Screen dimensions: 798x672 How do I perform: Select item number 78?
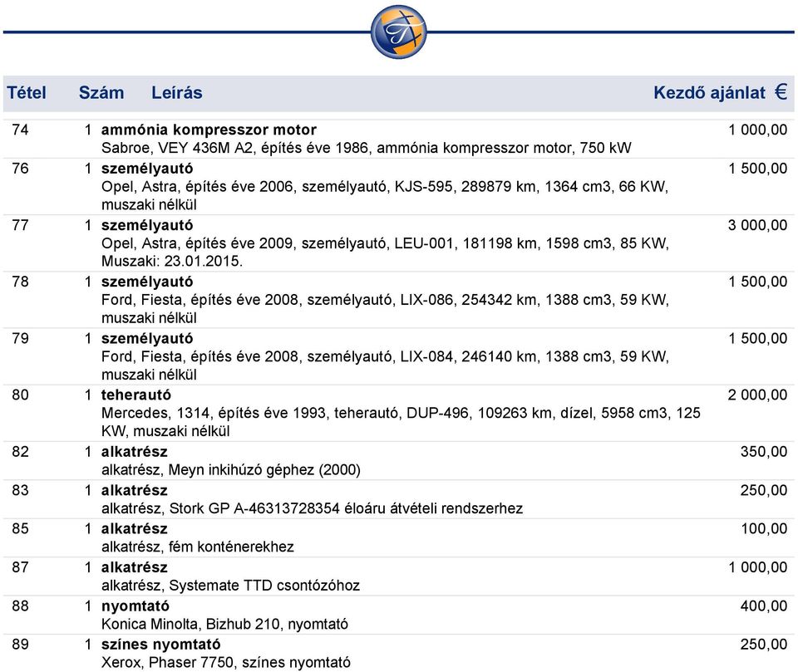tap(20, 282)
